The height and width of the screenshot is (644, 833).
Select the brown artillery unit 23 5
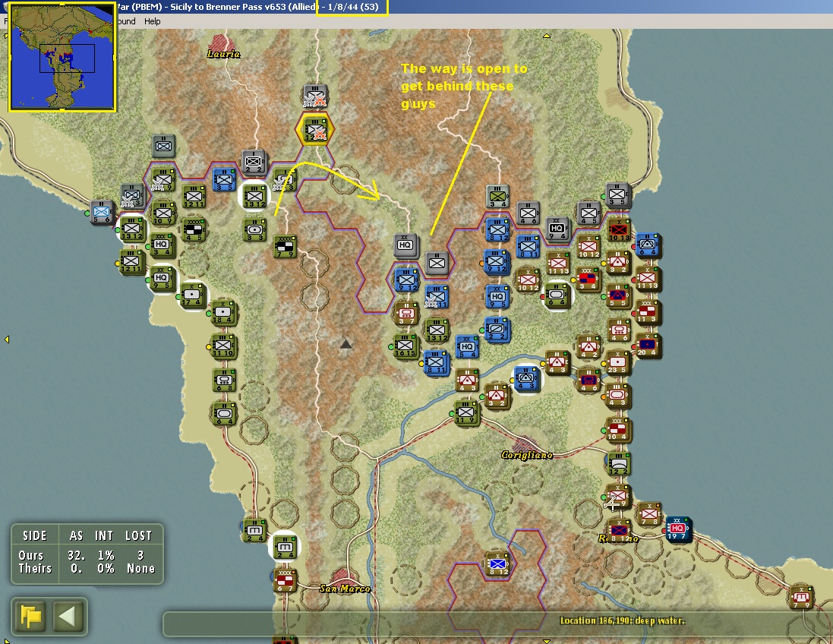click(617, 362)
